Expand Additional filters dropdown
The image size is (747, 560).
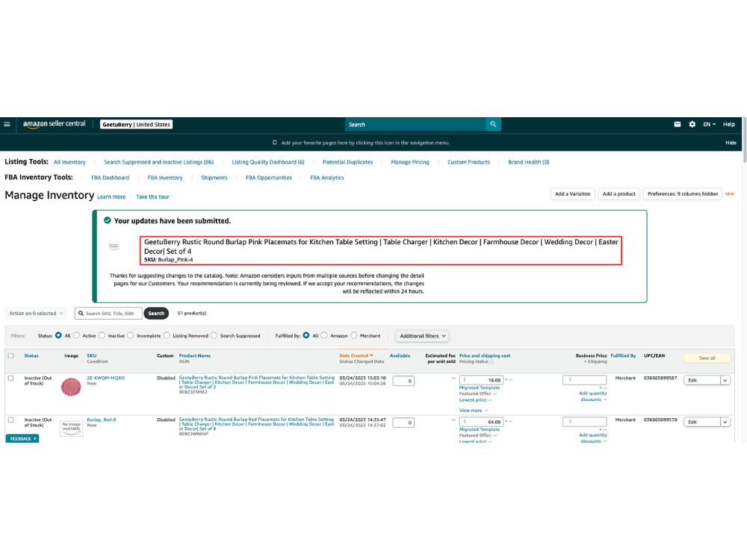423,336
